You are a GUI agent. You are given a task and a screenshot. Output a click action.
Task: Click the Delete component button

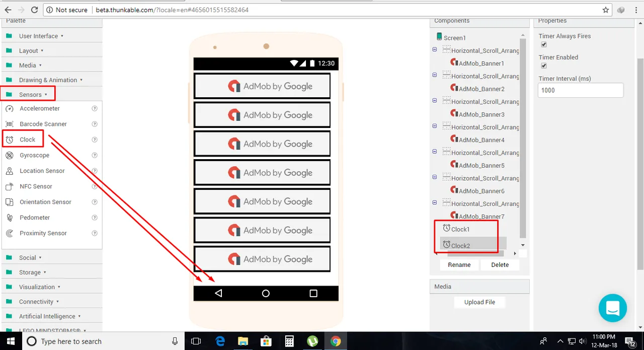point(500,265)
